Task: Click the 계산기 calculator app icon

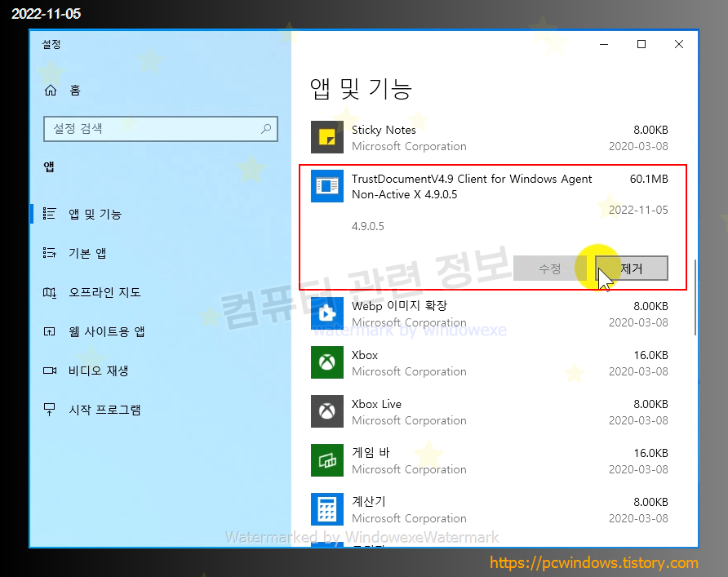Action: click(x=327, y=509)
